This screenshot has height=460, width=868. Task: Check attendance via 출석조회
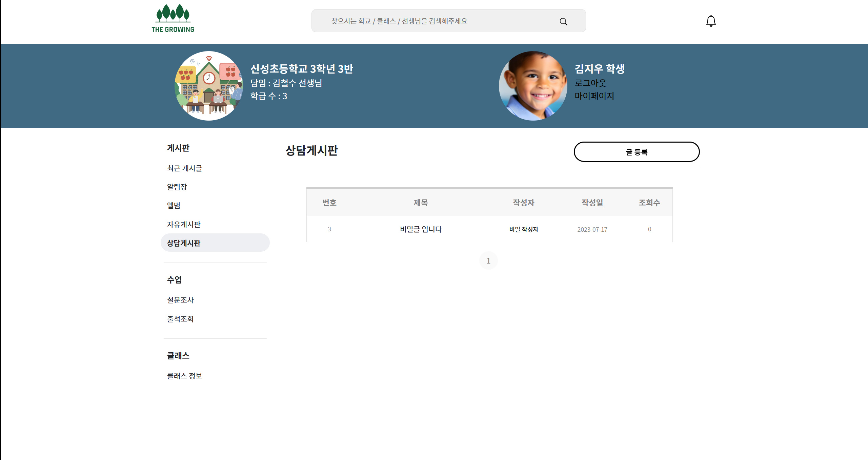coord(181,319)
